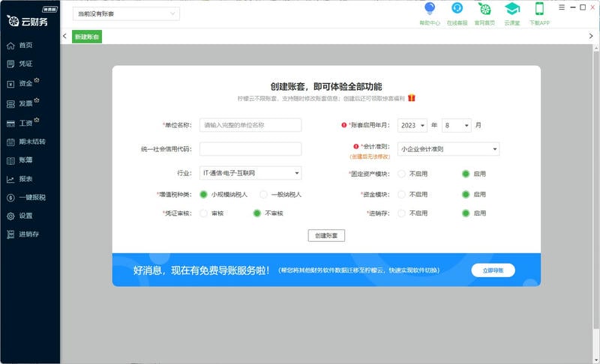Open the 行业 industry dropdown

(250, 173)
